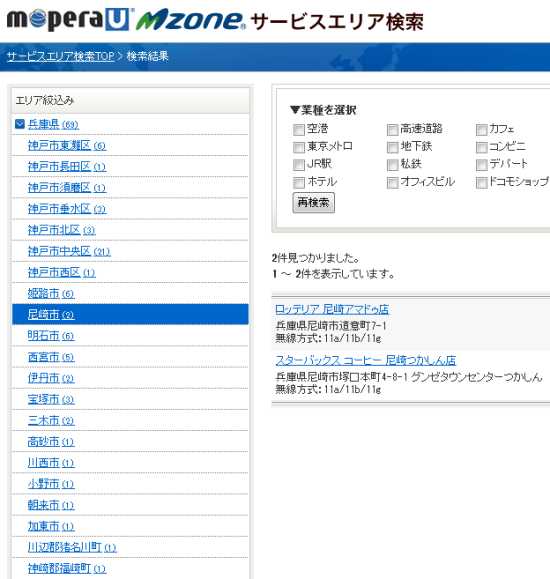550x579 pixels.
Task: Collapse the 兵庫県 prefecture expander icon
Action: pyautogui.click(x=20, y=124)
